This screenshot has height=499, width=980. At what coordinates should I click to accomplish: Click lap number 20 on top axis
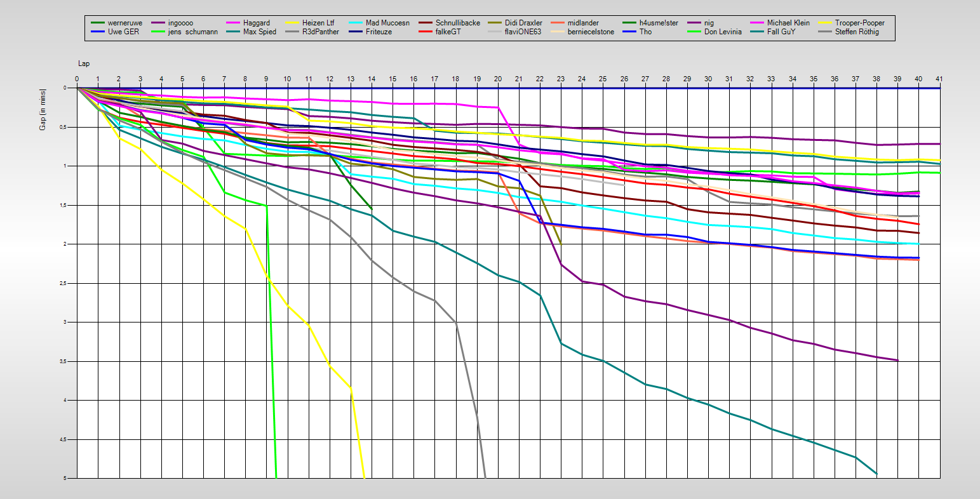coord(498,79)
